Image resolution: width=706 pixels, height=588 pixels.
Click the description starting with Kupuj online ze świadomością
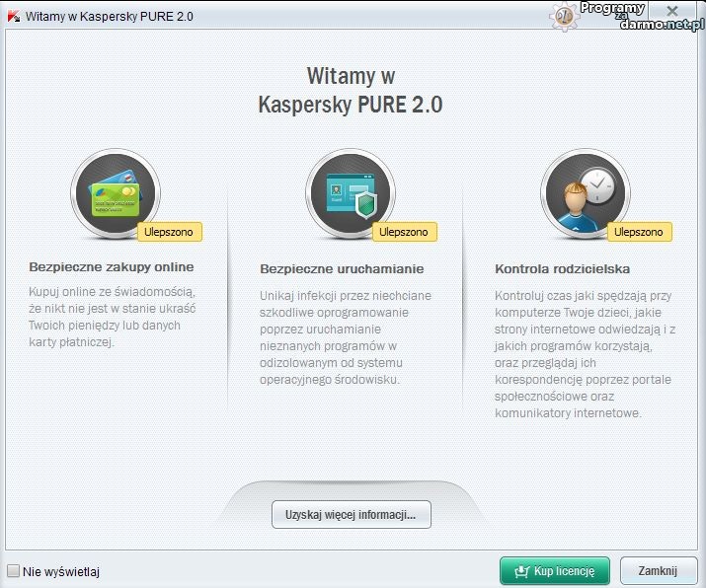click(x=113, y=317)
